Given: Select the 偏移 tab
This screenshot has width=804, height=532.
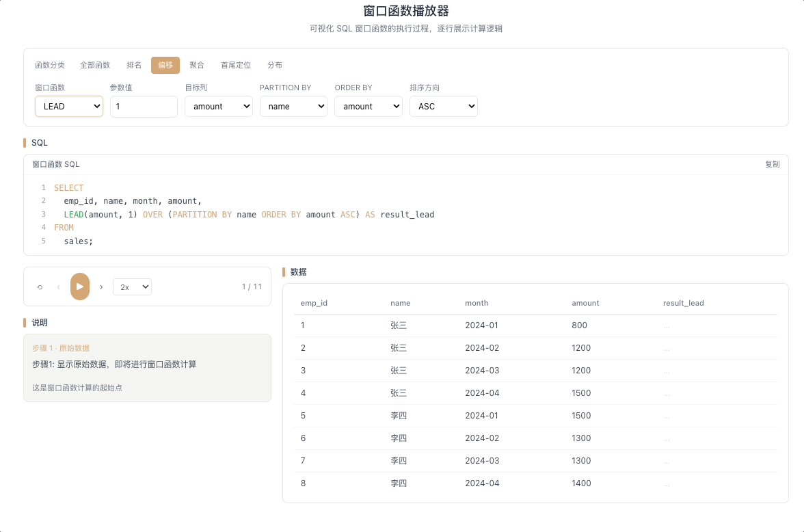Looking at the screenshot, I should pos(165,65).
